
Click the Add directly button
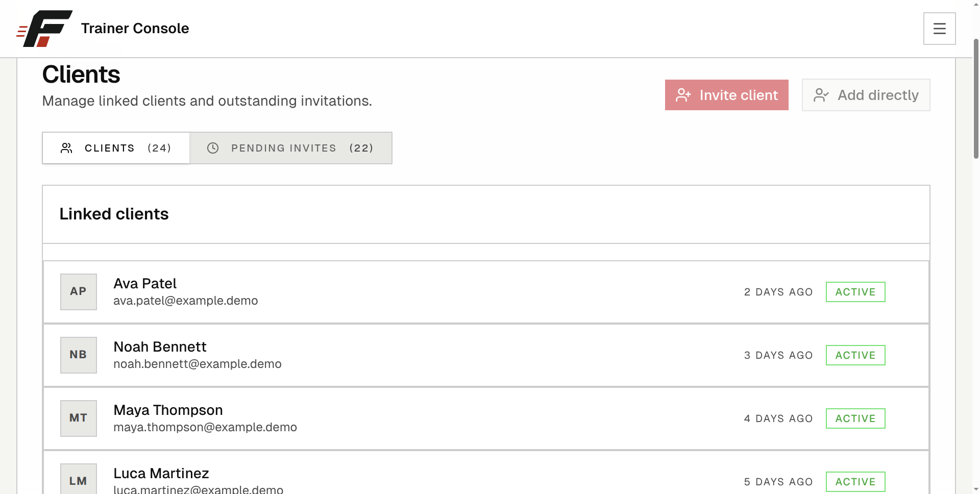coord(866,95)
